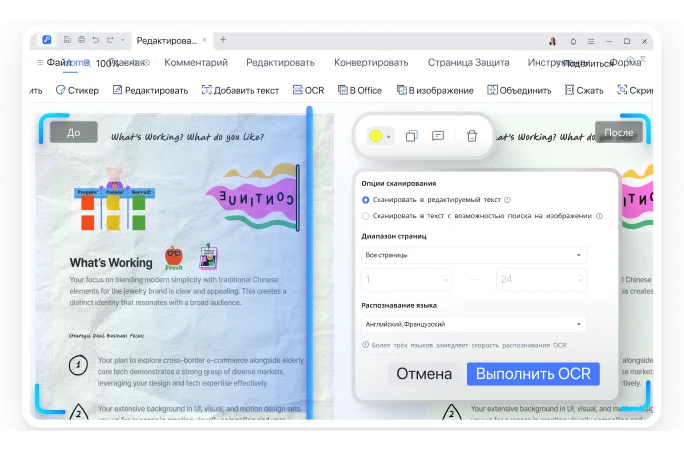Open the Страница ribbon tab
The image size is (684, 456).
point(448,62)
